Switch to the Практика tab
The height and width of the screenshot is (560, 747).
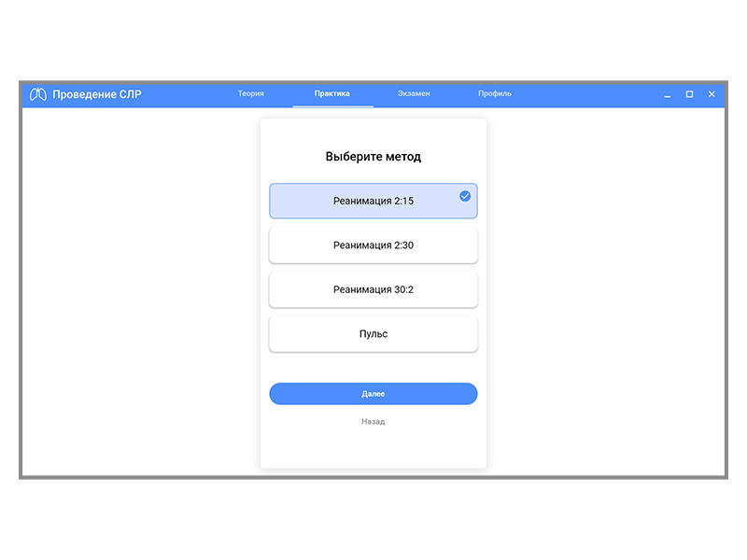click(x=332, y=94)
